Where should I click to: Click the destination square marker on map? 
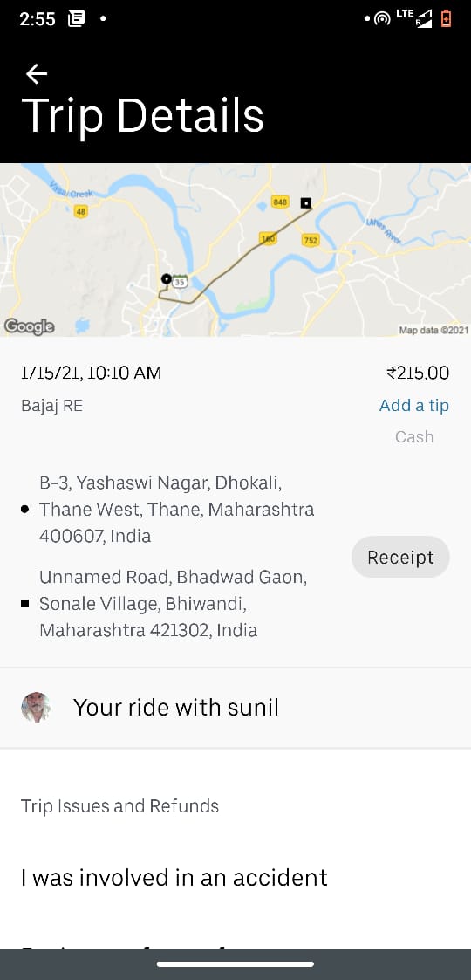305,202
